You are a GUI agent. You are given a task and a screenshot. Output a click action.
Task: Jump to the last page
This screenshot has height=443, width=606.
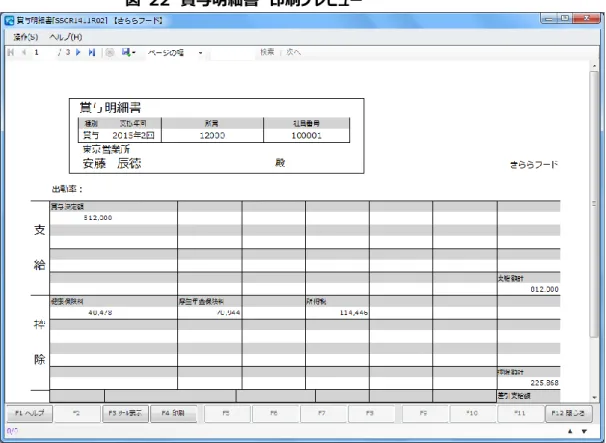[x=92, y=52]
